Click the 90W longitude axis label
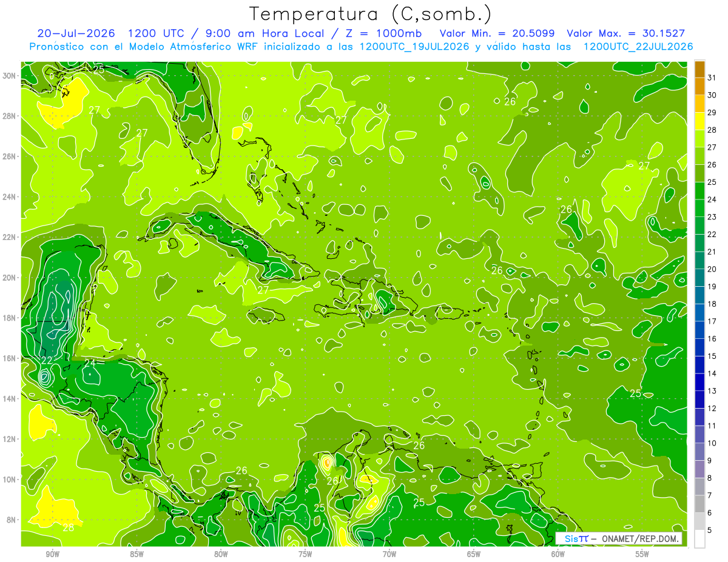This screenshot has height=562, width=728. (x=52, y=554)
